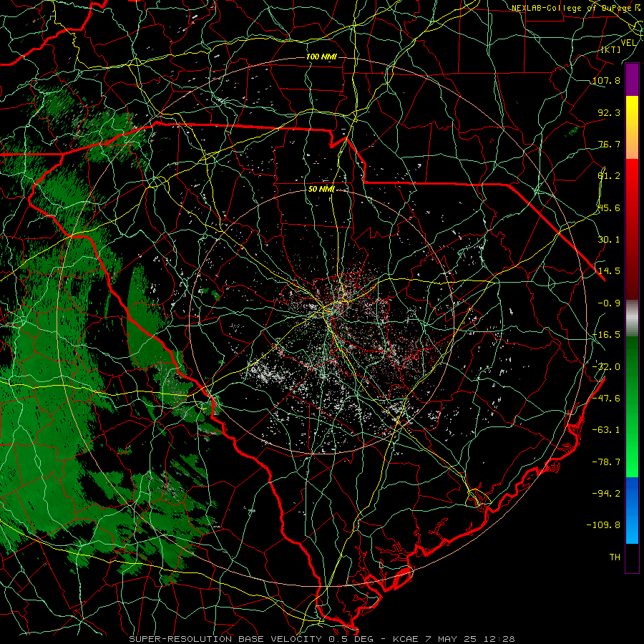Click the 107.8 velocity scale value
Viewport: 644px width, 644px height.
(606, 80)
